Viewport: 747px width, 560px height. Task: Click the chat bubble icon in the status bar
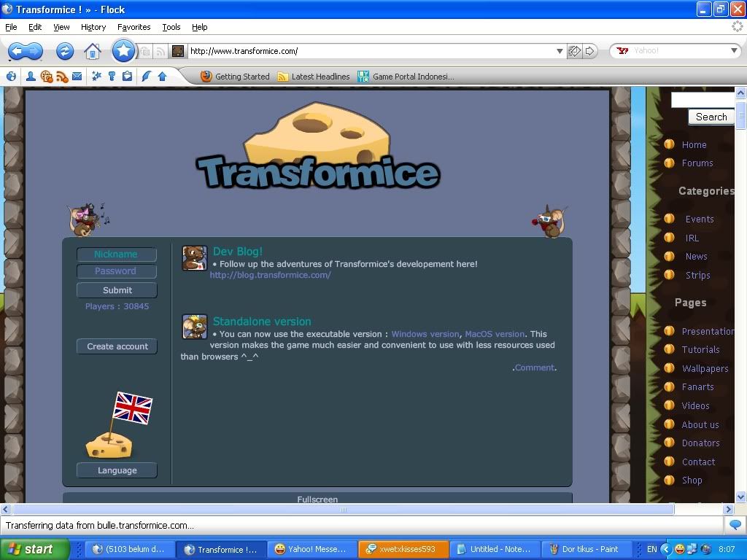pyautogui.click(x=735, y=525)
